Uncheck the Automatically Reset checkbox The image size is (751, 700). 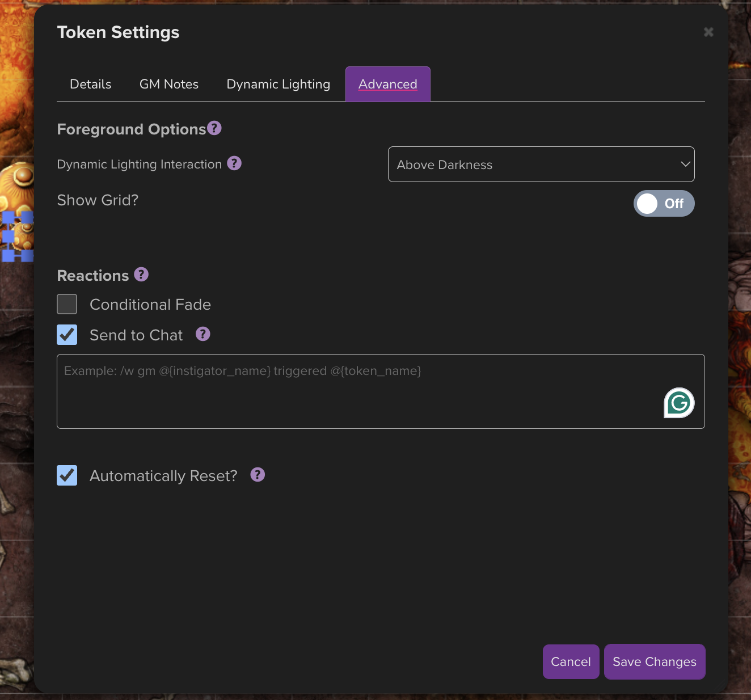[67, 475]
